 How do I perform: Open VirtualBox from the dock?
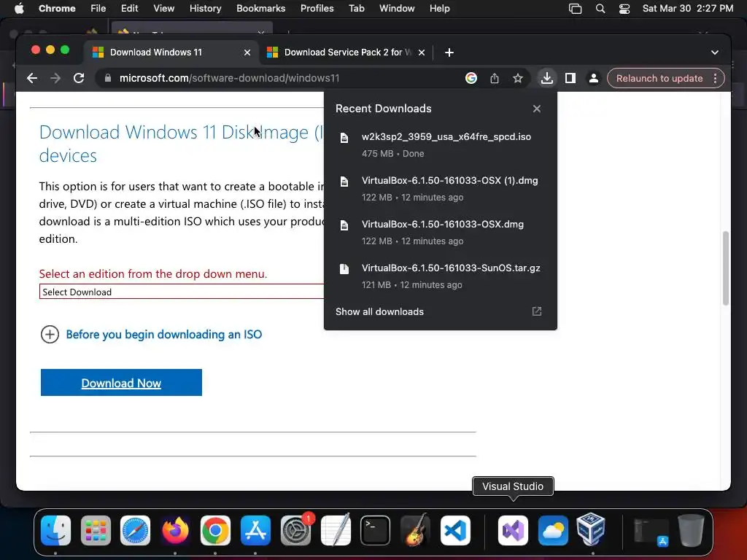coord(591,529)
